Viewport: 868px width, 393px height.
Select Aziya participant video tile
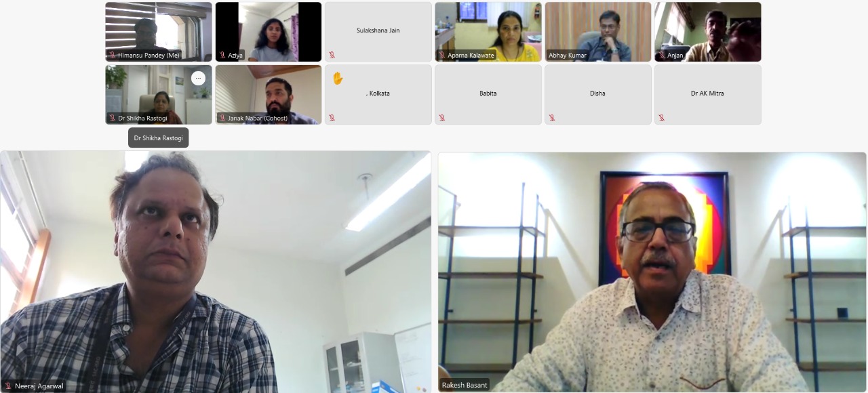click(269, 32)
